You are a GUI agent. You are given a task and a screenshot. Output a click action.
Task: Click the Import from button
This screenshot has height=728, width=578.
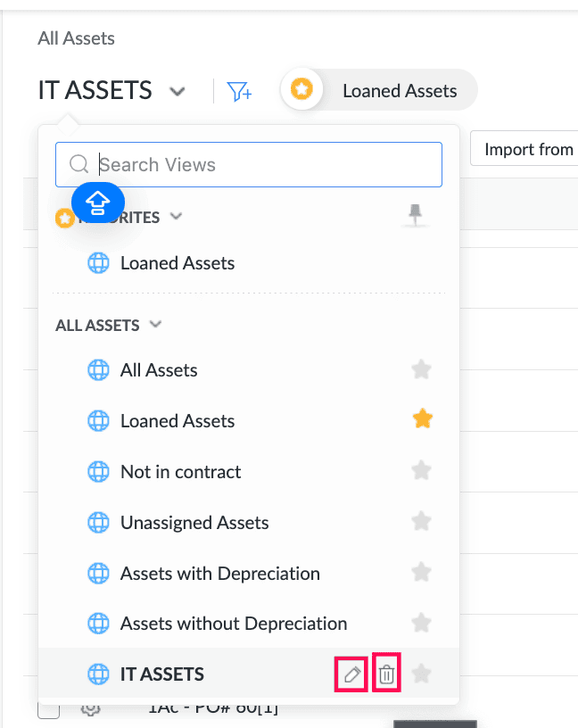click(526, 149)
